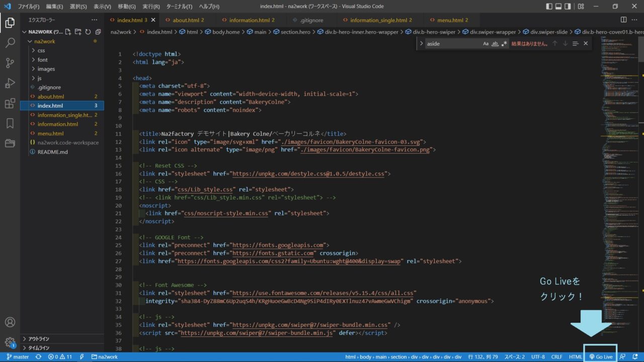The image size is (644, 362).
Task: Click the master branch indicator
Action: (18, 357)
